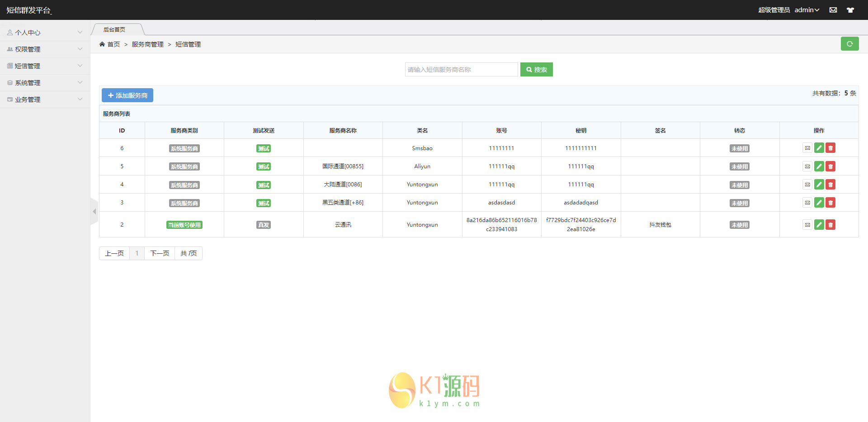Click the envelope icon for row ID 6
Image resolution: width=868 pixels, height=422 pixels.
point(807,148)
